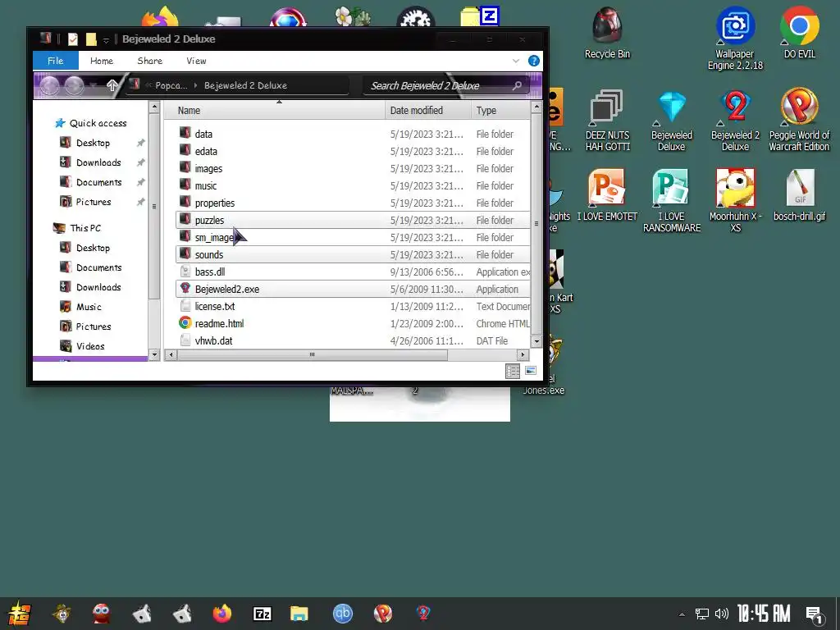Select the vhwb.dat file
The height and width of the screenshot is (630, 840).
[x=214, y=340]
